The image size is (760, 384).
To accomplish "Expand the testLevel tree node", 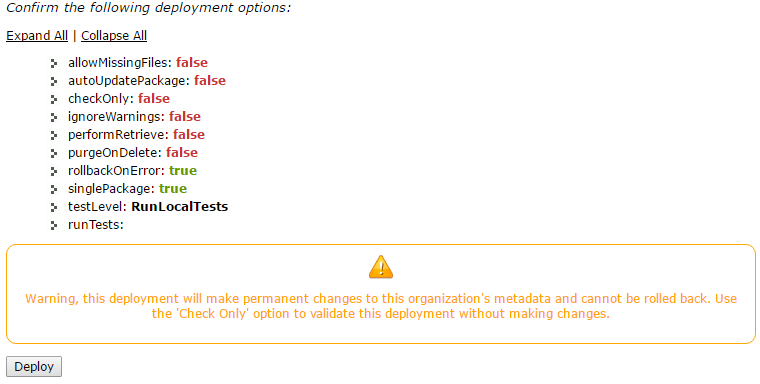I will [x=54, y=208].
